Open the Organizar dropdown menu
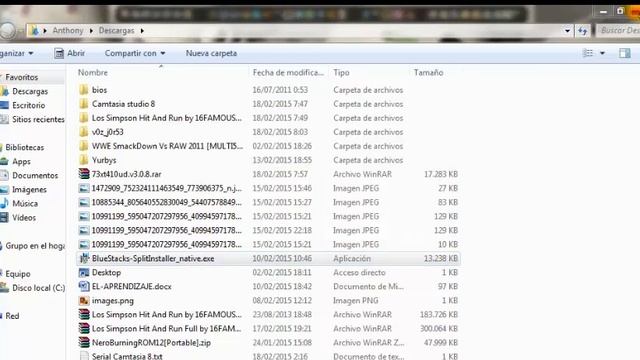The width and height of the screenshot is (640, 360). [16, 53]
